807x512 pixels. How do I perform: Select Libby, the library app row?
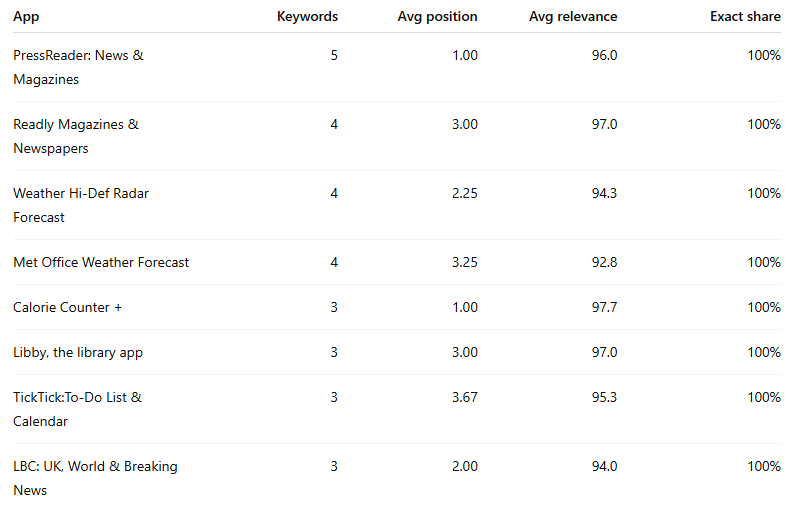click(x=397, y=352)
